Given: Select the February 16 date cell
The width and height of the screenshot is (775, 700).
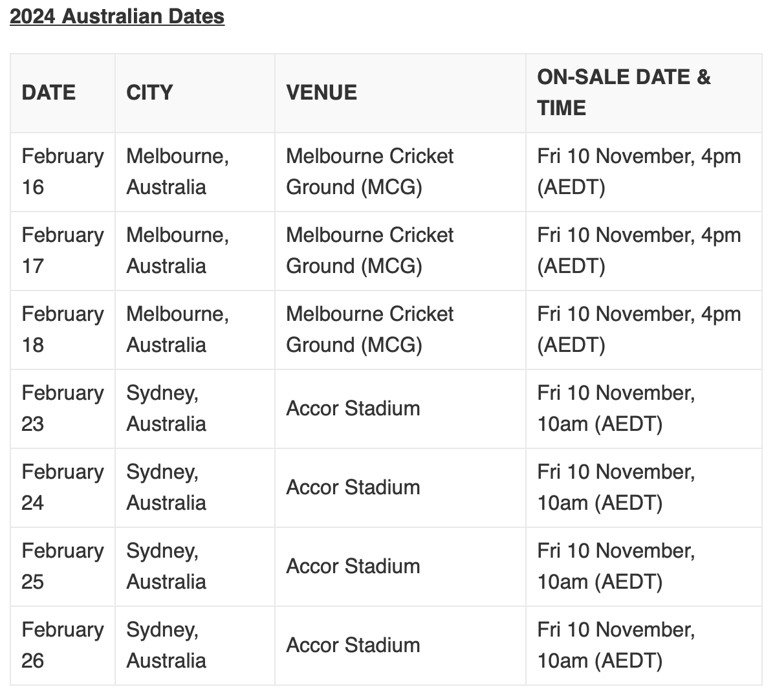Looking at the screenshot, I should (63, 172).
